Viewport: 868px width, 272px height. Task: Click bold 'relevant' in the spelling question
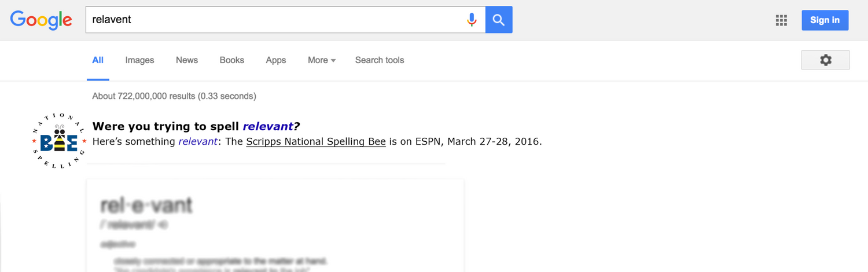[x=267, y=127]
